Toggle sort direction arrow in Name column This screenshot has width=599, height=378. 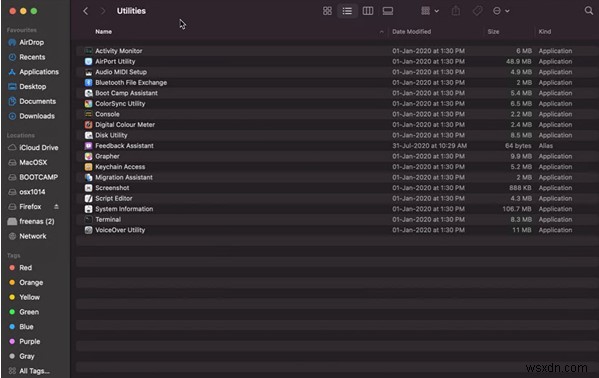tap(381, 32)
